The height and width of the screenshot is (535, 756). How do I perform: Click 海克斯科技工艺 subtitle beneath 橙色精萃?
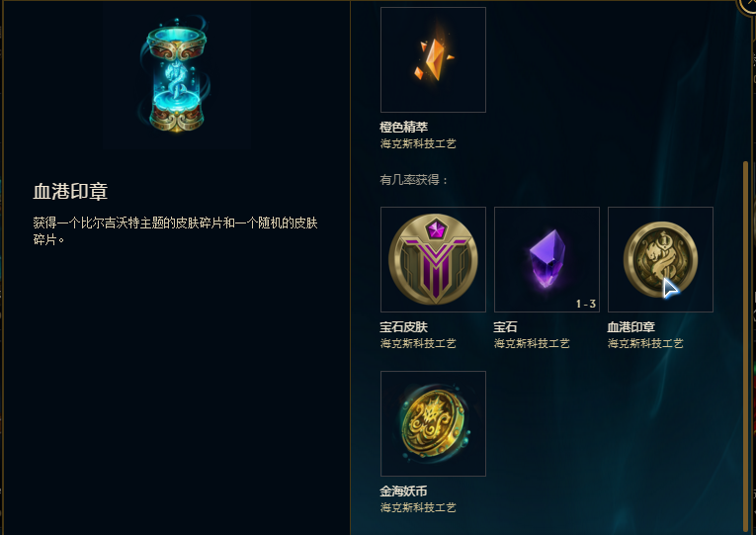418,143
